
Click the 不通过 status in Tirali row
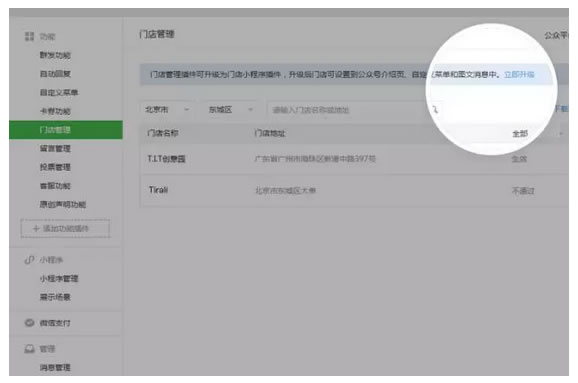tap(523, 191)
